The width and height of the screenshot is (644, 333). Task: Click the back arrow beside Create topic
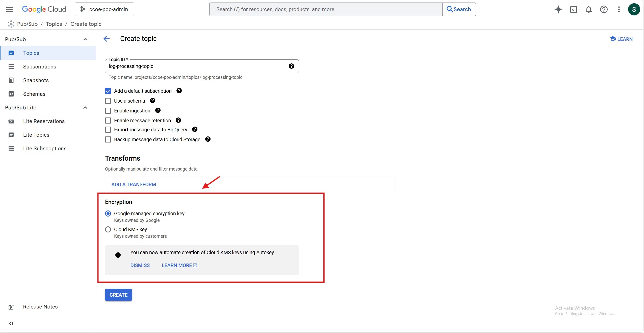click(107, 39)
